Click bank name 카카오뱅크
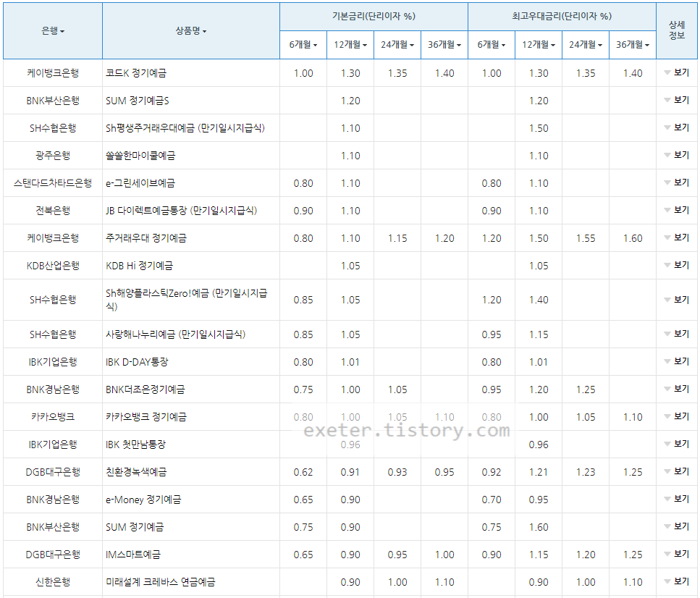700x598 pixels. coord(53,417)
